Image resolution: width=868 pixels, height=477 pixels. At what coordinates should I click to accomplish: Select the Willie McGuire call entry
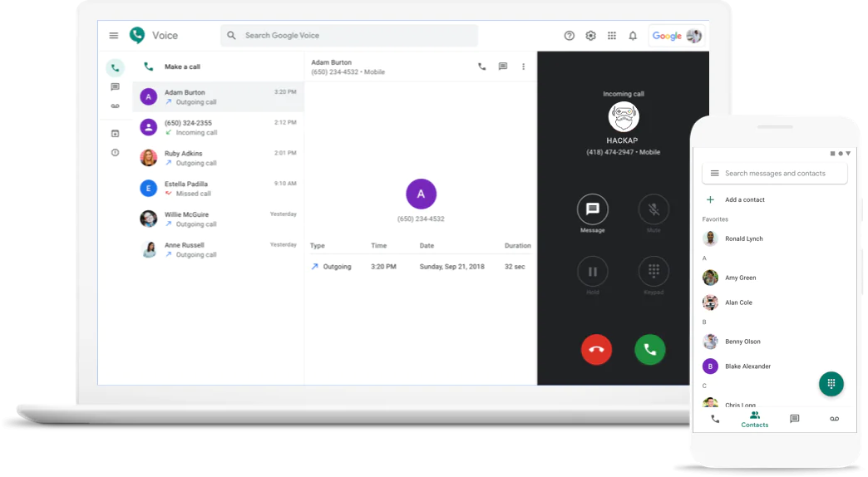(x=218, y=219)
